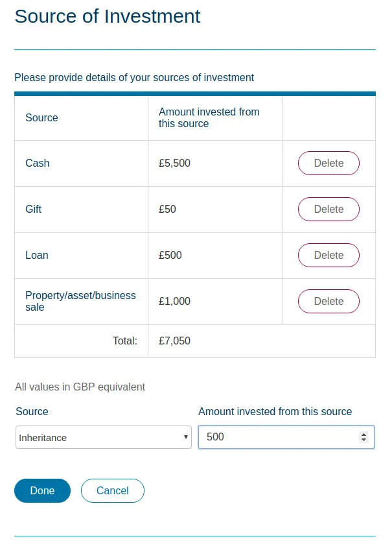Image resolution: width=392 pixels, height=552 pixels.
Task: Open the Inheritance source dropdown
Action: [104, 437]
